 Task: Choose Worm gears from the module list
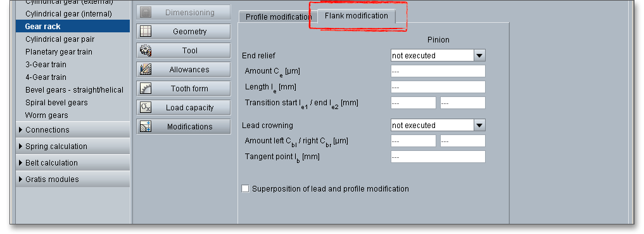[47, 115]
